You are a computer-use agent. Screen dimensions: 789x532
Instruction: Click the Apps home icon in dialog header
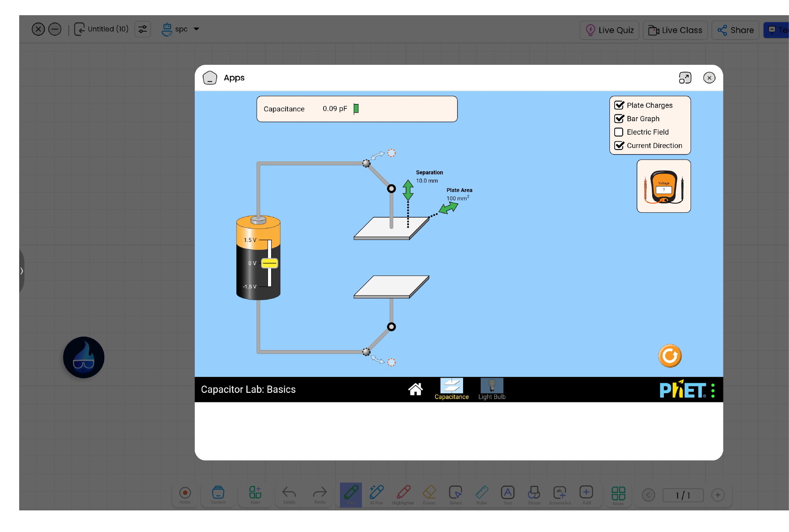point(210,78)
